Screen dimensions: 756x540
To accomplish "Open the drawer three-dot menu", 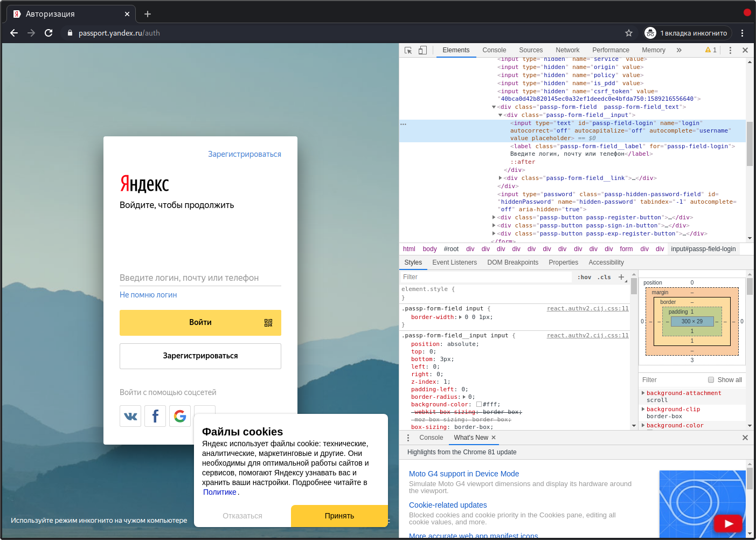I will 408,438.
